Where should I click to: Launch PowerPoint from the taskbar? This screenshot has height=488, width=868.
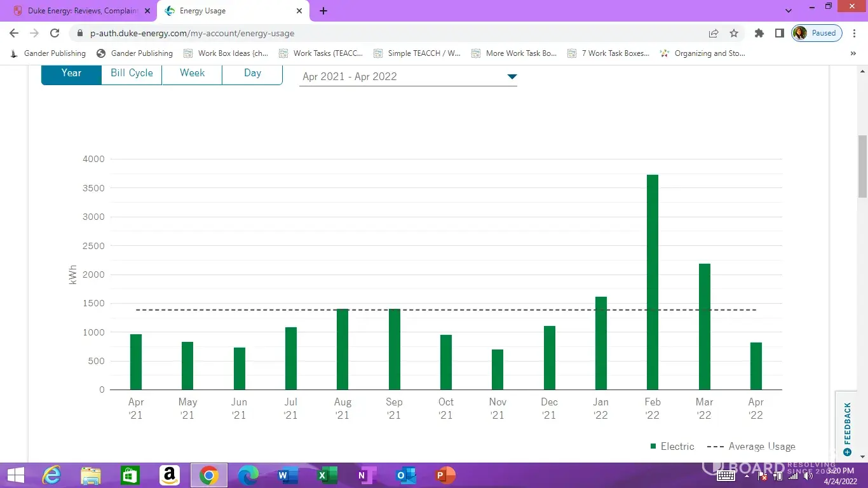445,475
